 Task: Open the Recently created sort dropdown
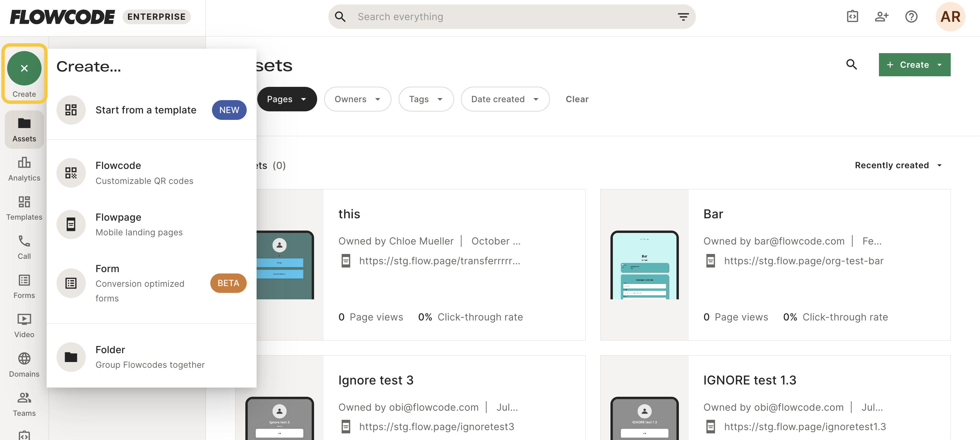tap(898, 165)
